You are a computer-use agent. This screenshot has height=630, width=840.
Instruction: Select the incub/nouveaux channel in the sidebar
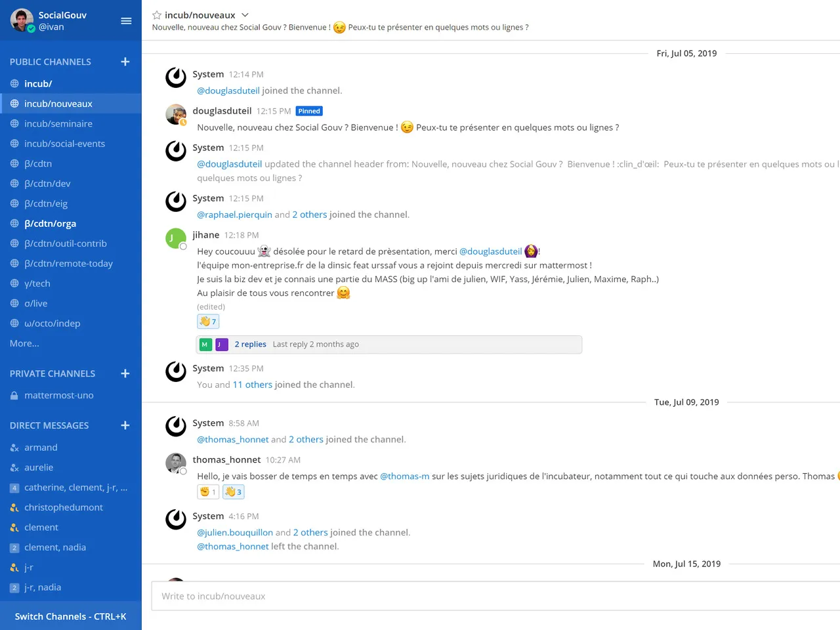click(x=71, y=104)
